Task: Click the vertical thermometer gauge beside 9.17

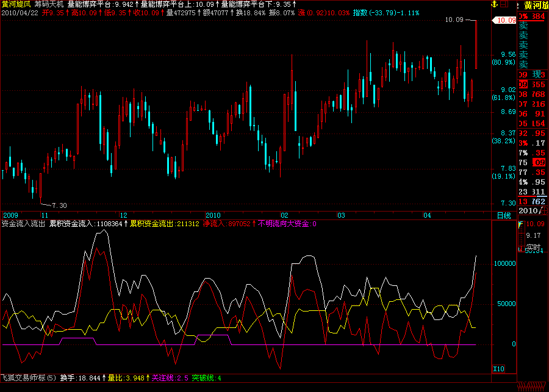Action: (x=520, y=237)
